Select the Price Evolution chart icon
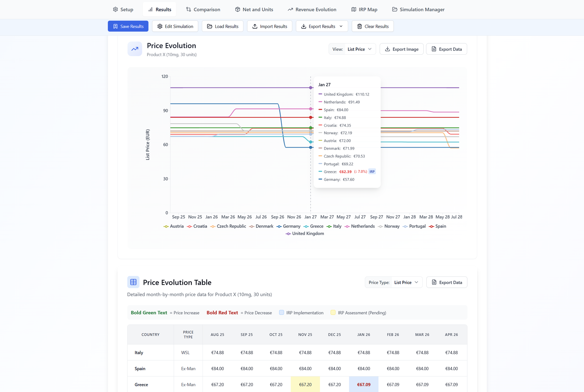Viewport: 584px width, 392px height. (134, 48)
